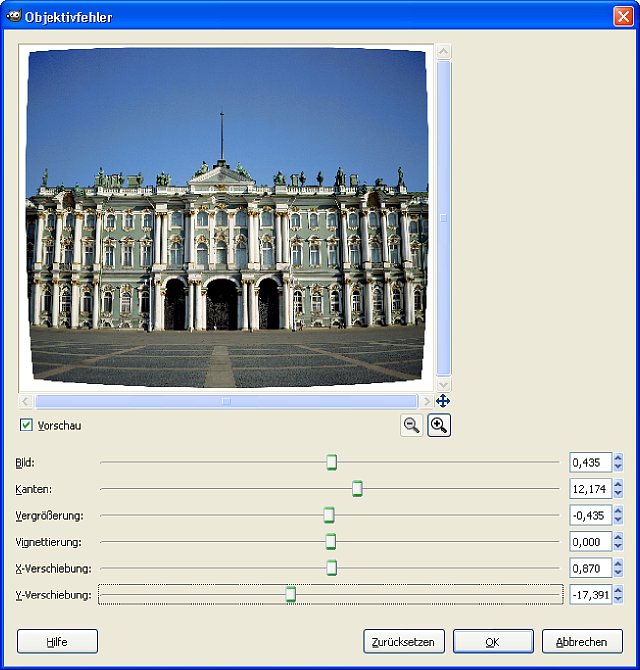Click the Y-Verschiebung label
The image size is (640, 670).
(53, 595)
